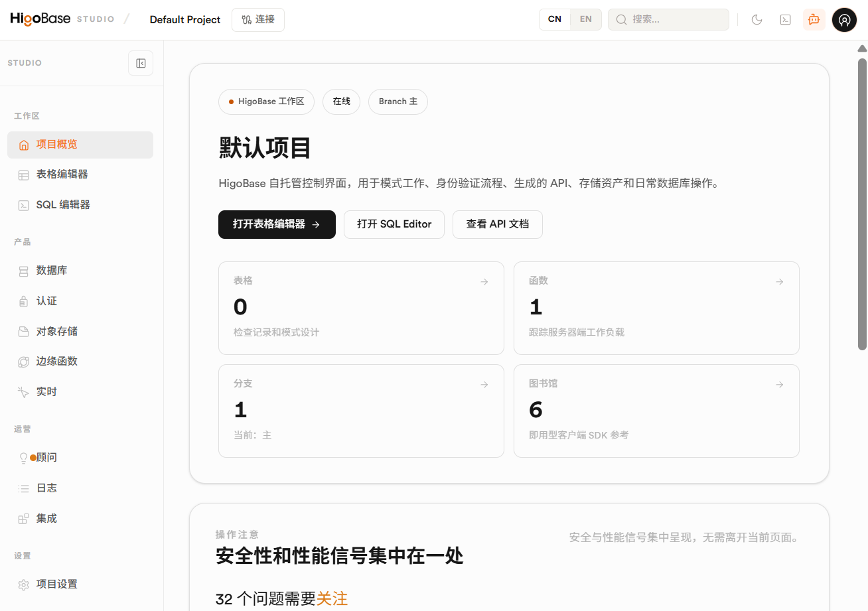Click the arrow on the 表格 card
868x611 pixels.
coord(484,281)
